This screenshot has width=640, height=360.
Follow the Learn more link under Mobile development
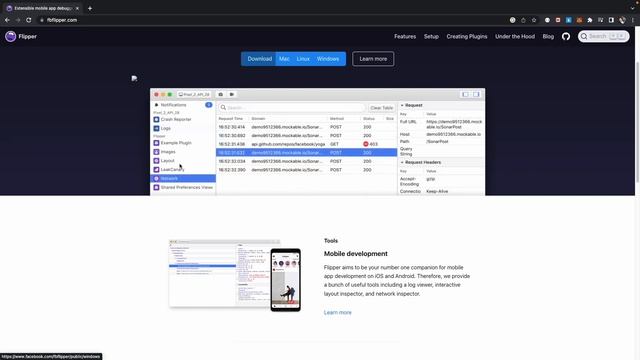[338, 312]
